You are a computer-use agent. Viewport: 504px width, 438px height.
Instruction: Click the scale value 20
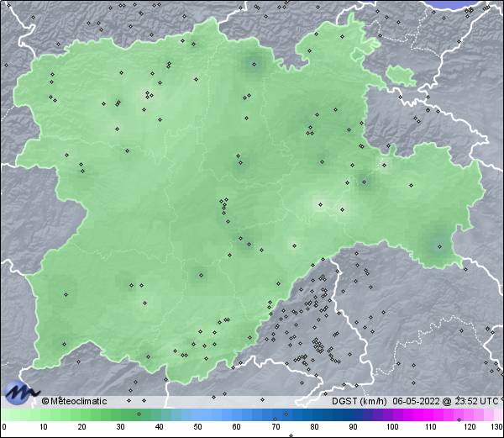coord(82,427)
